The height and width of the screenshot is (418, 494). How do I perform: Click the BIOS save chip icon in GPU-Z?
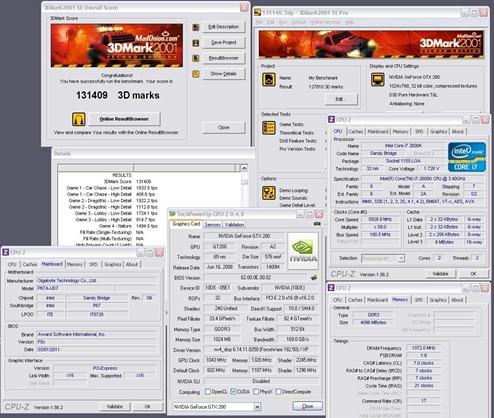click(314, 277)
